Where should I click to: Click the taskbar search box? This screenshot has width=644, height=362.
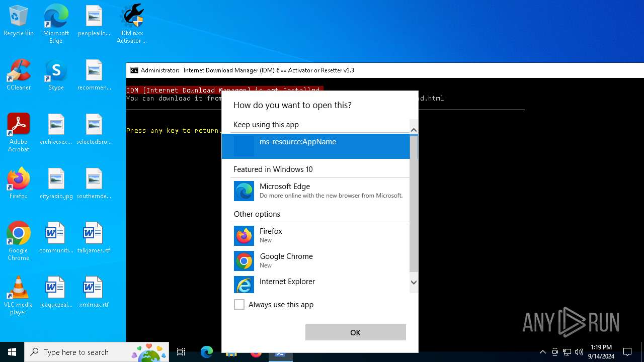(x=97, y=352)
